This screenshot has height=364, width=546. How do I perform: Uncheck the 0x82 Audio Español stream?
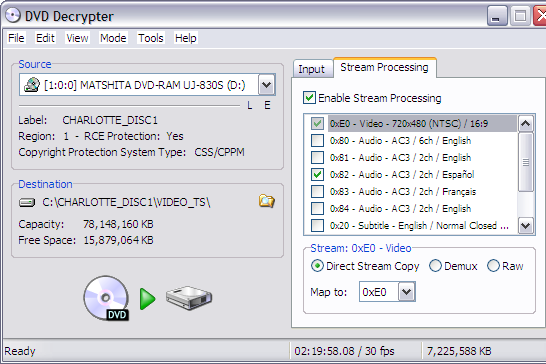click(x=317, y=174)
